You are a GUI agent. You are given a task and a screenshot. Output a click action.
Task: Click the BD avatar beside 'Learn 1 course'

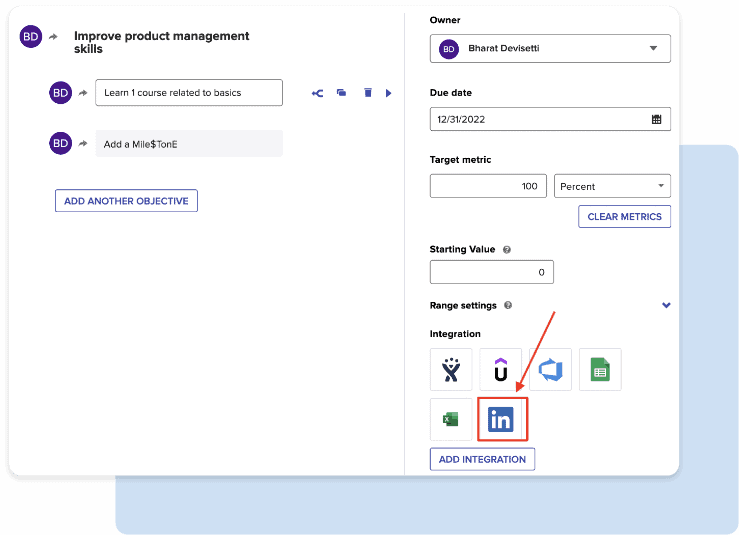coord(60,93)
